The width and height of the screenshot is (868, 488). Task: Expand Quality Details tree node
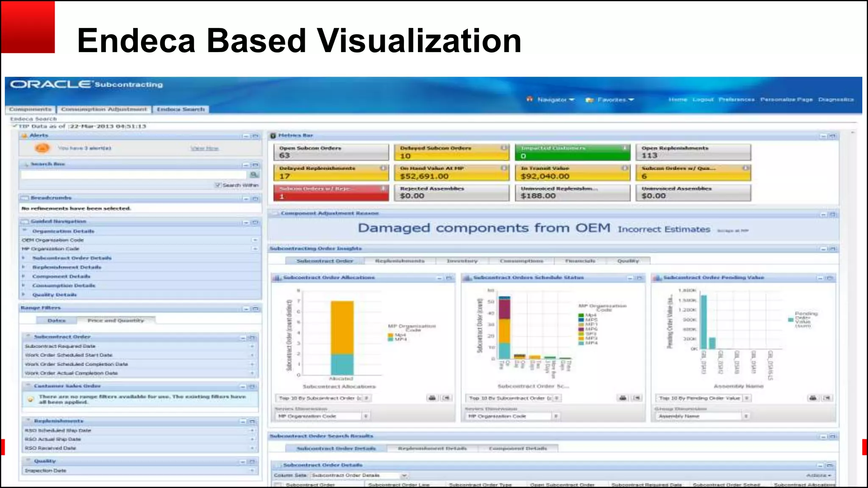point(24,294)
